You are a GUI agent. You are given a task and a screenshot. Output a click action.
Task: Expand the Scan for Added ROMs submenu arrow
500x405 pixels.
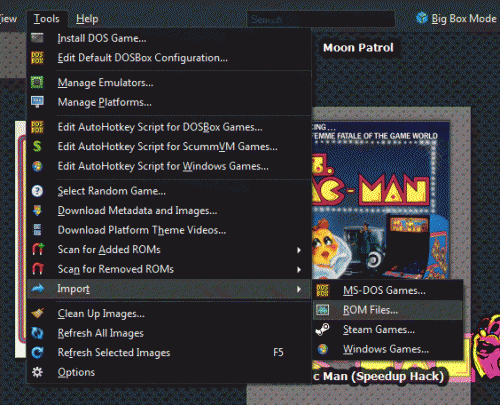(x=299, y=250)
